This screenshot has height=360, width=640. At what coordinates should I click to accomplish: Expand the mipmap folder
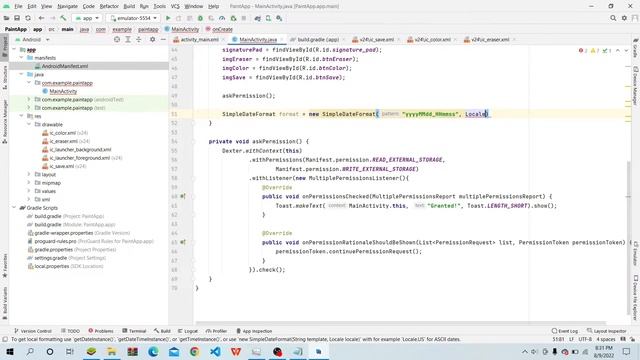point(29,183)
